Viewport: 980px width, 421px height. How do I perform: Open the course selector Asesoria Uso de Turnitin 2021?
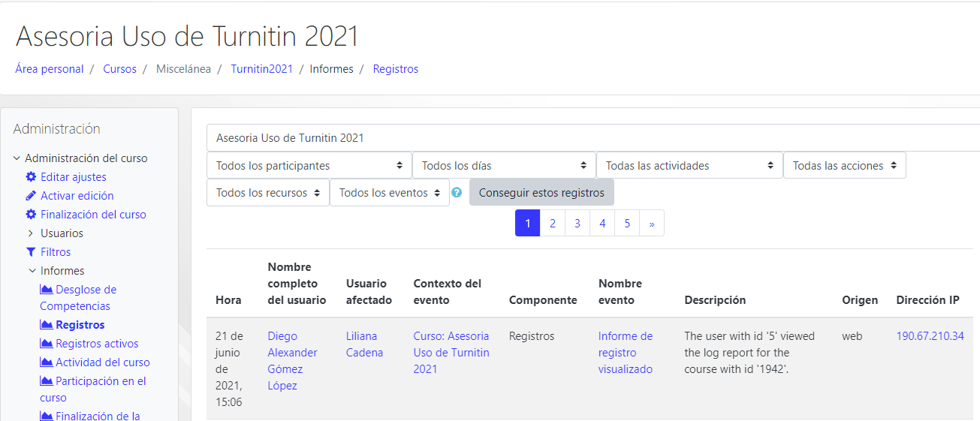593,138
